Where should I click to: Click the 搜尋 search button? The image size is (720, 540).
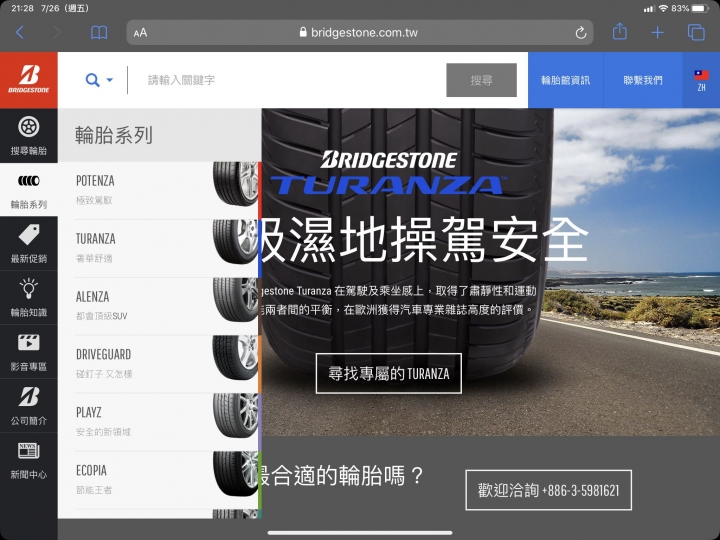(481, 80)
